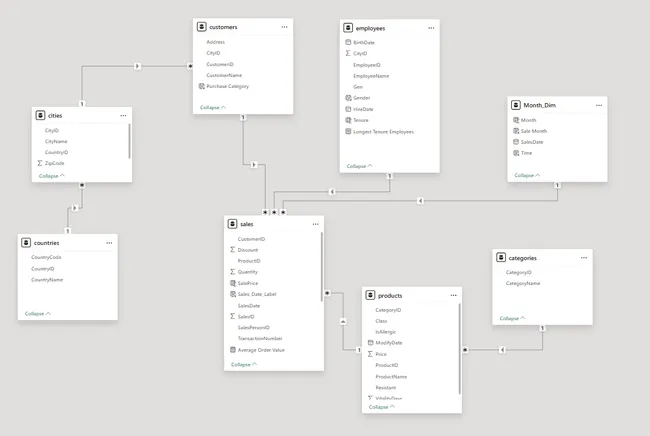Click the sigma icon next to ZipCode
Image resolution: width=650 pixels, height=436 pixels.
pos(40,163)
